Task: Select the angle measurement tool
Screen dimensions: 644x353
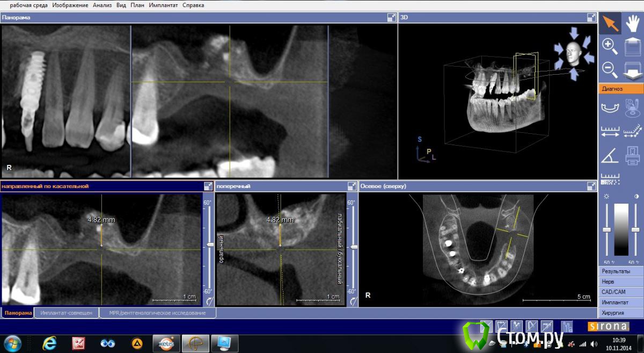Action: pyautogui.click(x=610, y=156)
